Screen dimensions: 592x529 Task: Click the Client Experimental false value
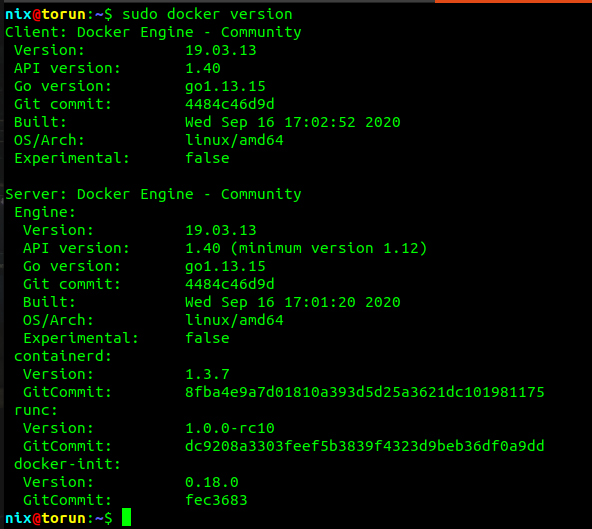point(207,158)
